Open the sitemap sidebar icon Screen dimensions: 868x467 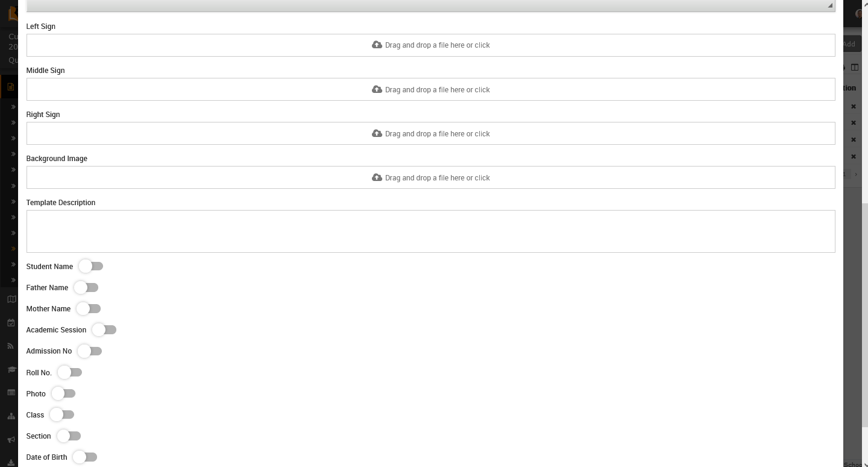[x=11, y=416]
